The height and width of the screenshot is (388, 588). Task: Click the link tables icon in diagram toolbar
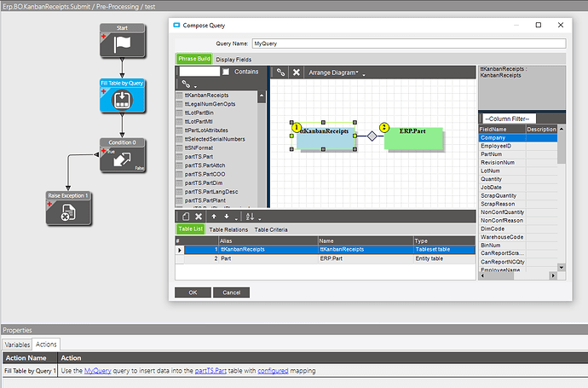(280, 72)
